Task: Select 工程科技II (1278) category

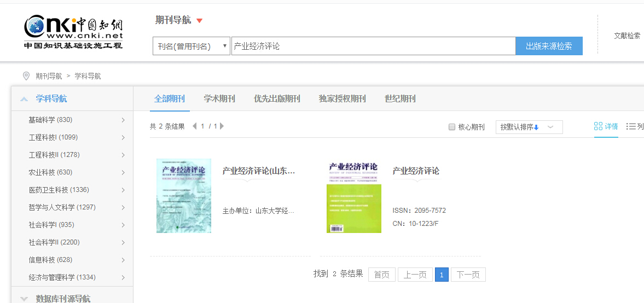Action: coord(54,155)
